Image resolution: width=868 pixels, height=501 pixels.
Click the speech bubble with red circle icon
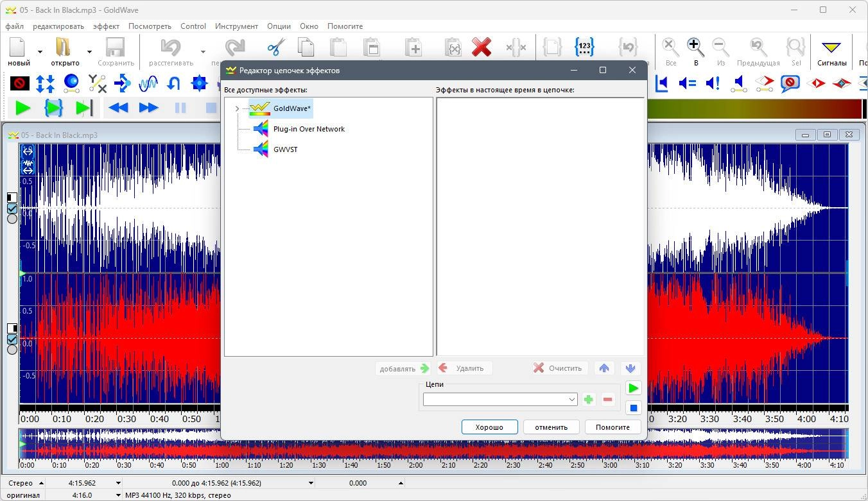click(790, 83)
